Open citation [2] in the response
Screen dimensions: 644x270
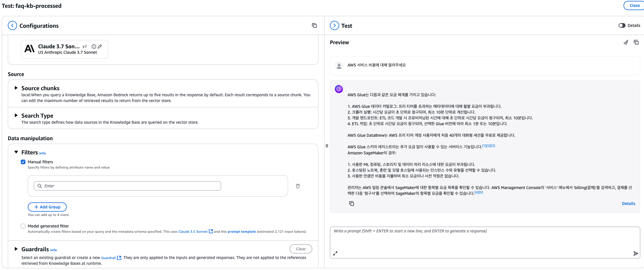(x=489, y=146)
